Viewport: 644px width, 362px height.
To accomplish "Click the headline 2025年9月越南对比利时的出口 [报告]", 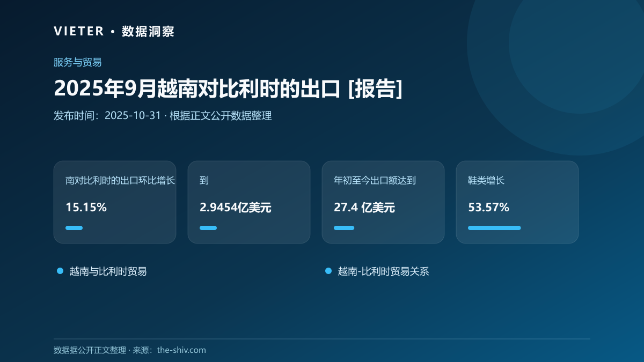I will 228,88.
